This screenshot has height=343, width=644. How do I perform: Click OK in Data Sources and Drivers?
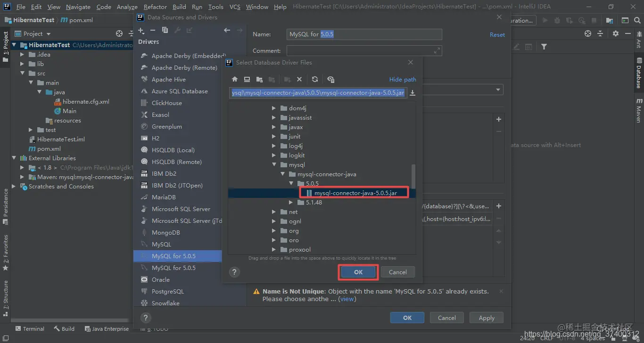click(407, 318)
